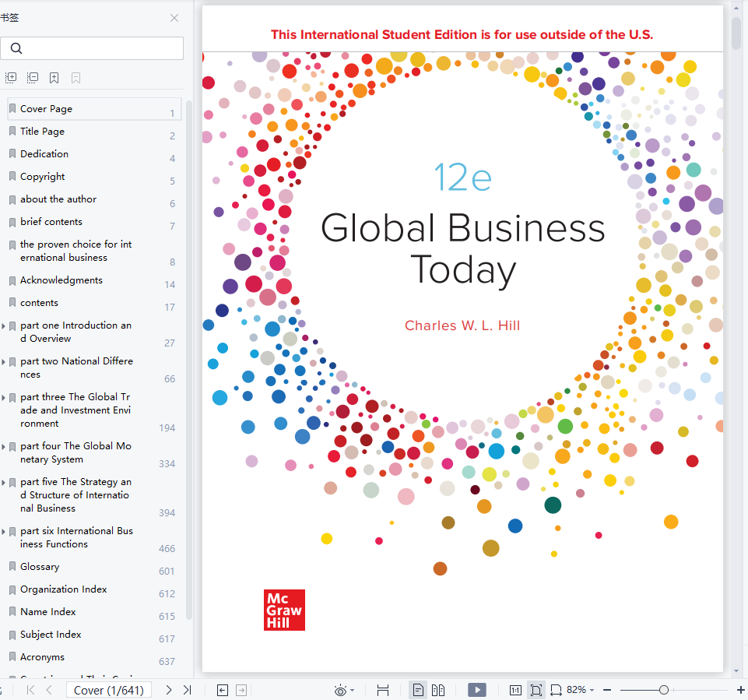
Task: Expand 'part one Introduction and Overview'
Action: tap(3, 326)
